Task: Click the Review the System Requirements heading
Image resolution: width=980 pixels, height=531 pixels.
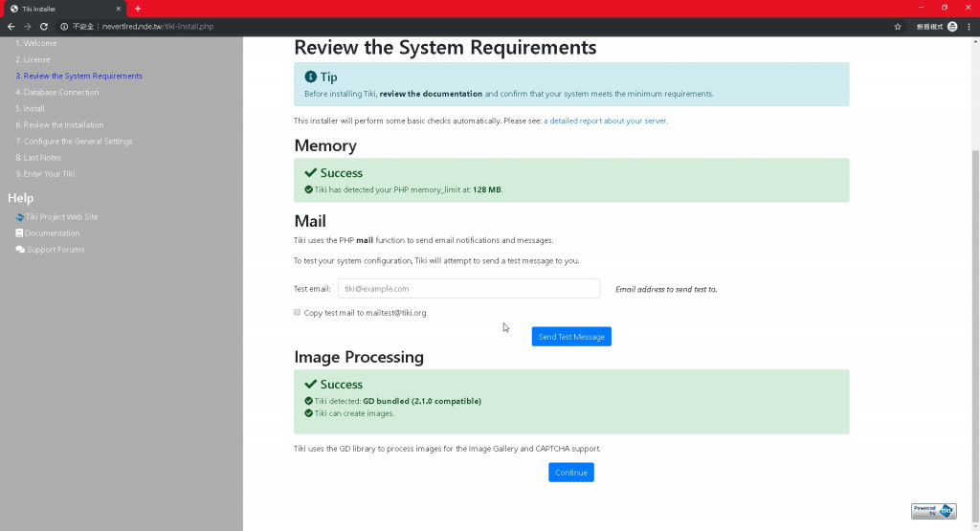Action: 445,48
